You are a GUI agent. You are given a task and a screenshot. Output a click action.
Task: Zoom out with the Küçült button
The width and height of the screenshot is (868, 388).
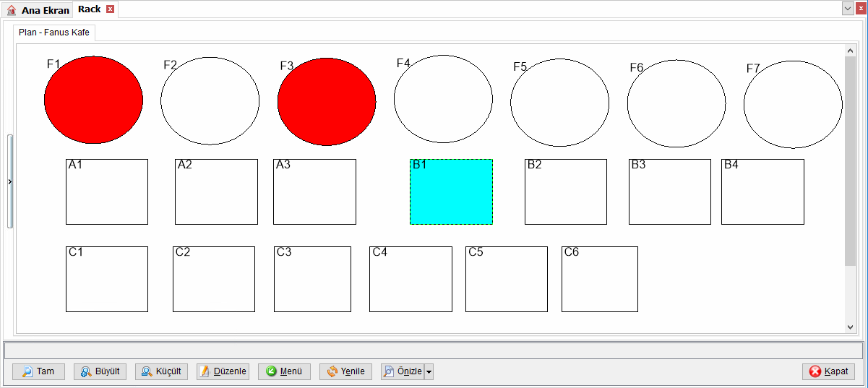161,371
